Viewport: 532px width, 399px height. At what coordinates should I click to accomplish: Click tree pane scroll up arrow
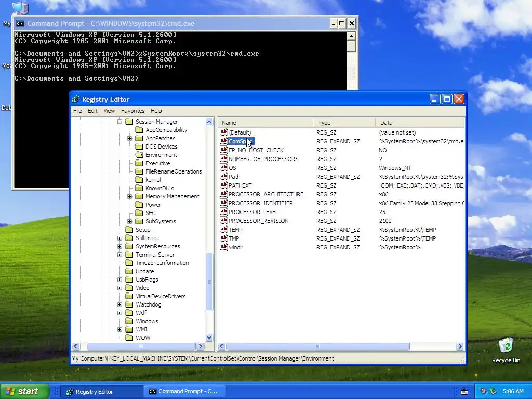[209, 122]
